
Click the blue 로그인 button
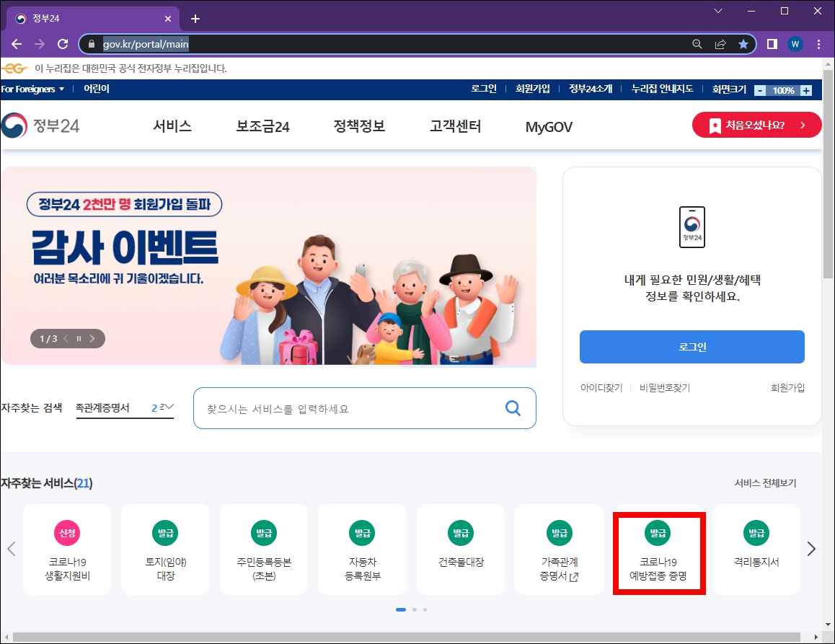click(692, 347)
